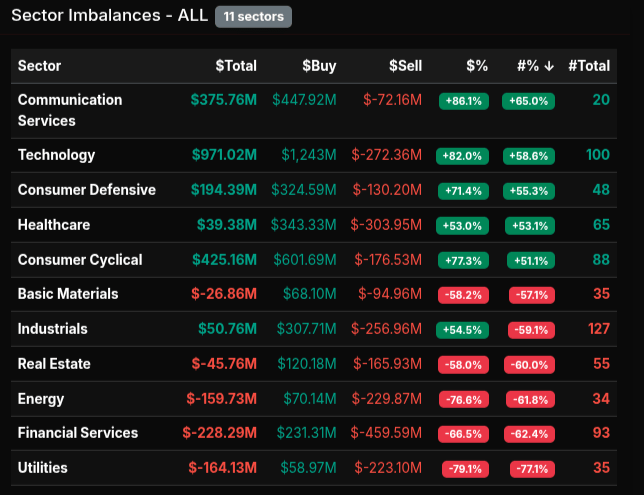Click the 11 sectors badge

(x=253, y=17)
